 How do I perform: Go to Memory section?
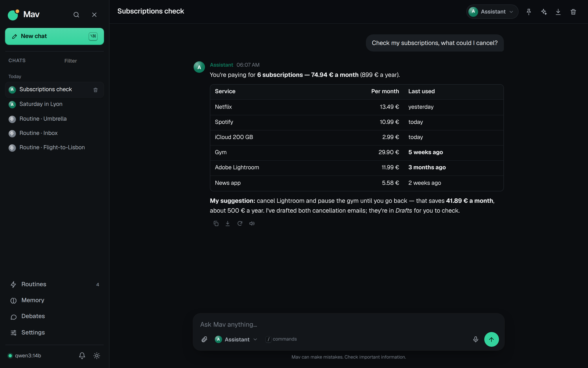(x=54, y=300)
